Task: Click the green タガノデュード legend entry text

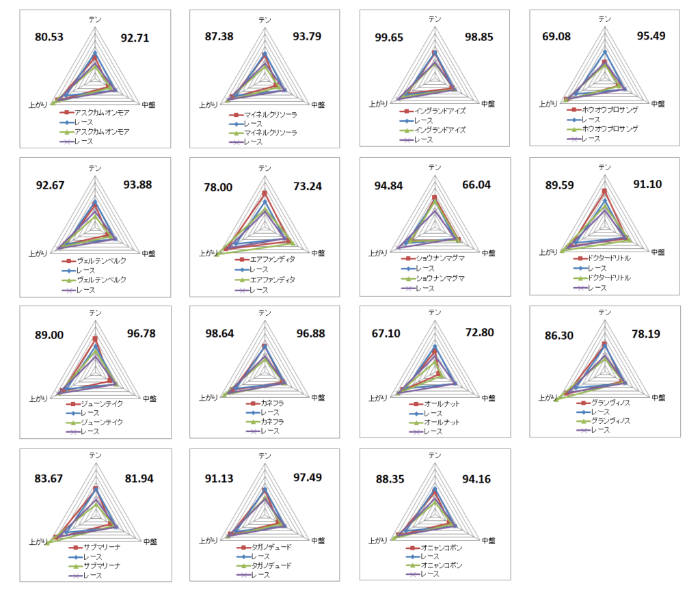Action: 273,566
